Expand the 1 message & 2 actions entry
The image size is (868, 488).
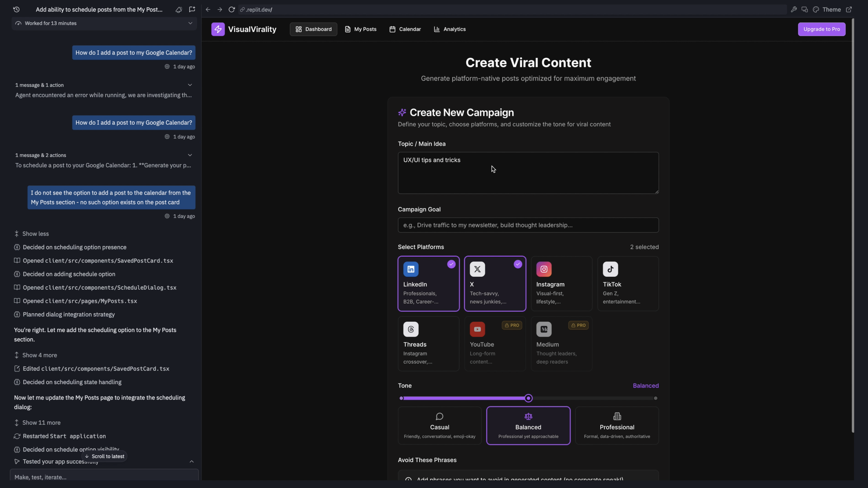(x=190, y=155)
